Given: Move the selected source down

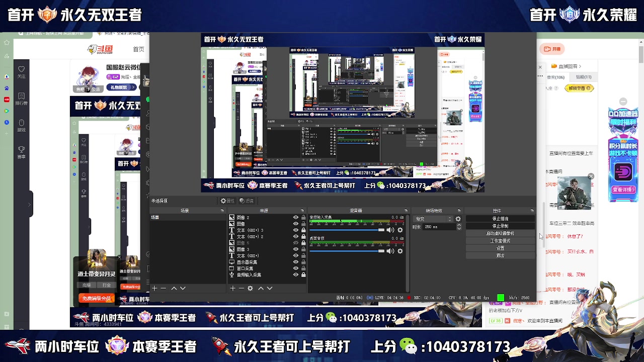Looking at the screenshot, I should [x=270, y=288].
